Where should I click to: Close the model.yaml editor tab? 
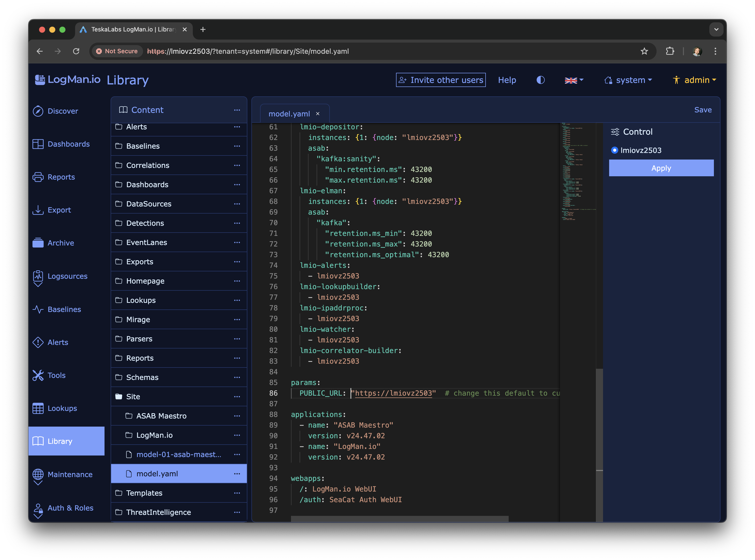pyautogui.click(x=318, y=114)
